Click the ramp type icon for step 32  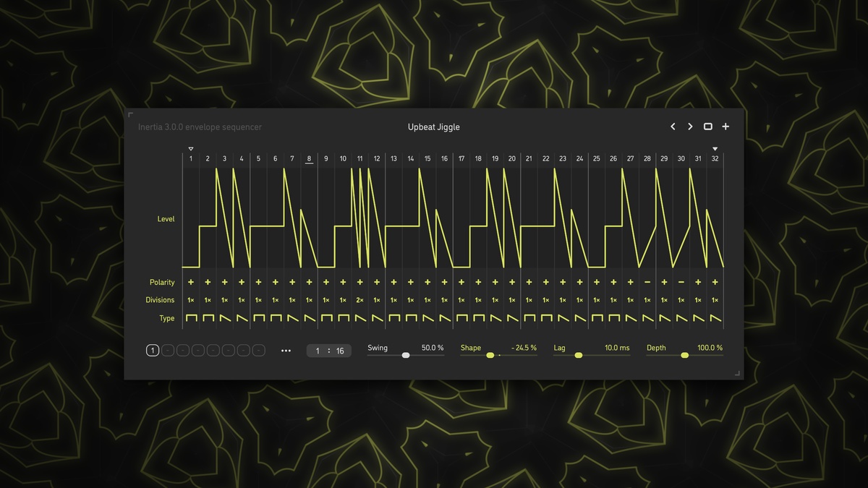tap(715, 318)
